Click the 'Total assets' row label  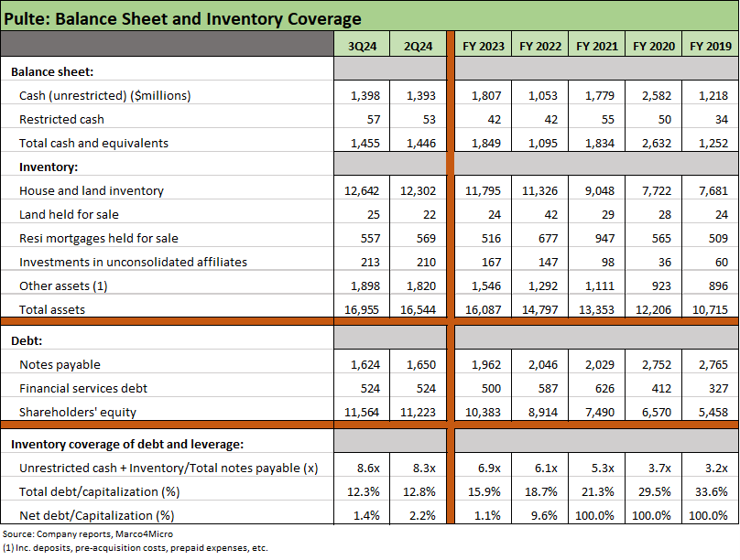click(x=52, y=309)
